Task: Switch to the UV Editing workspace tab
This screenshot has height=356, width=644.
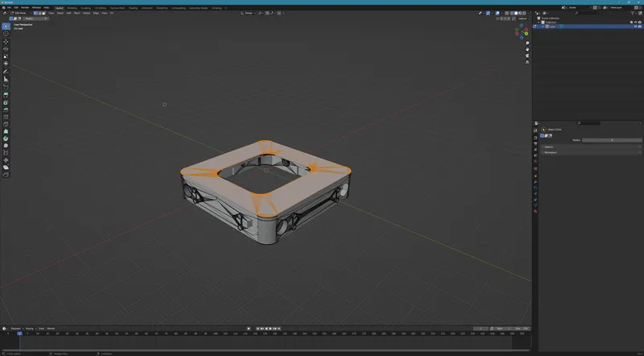Action: pos(100,8)
